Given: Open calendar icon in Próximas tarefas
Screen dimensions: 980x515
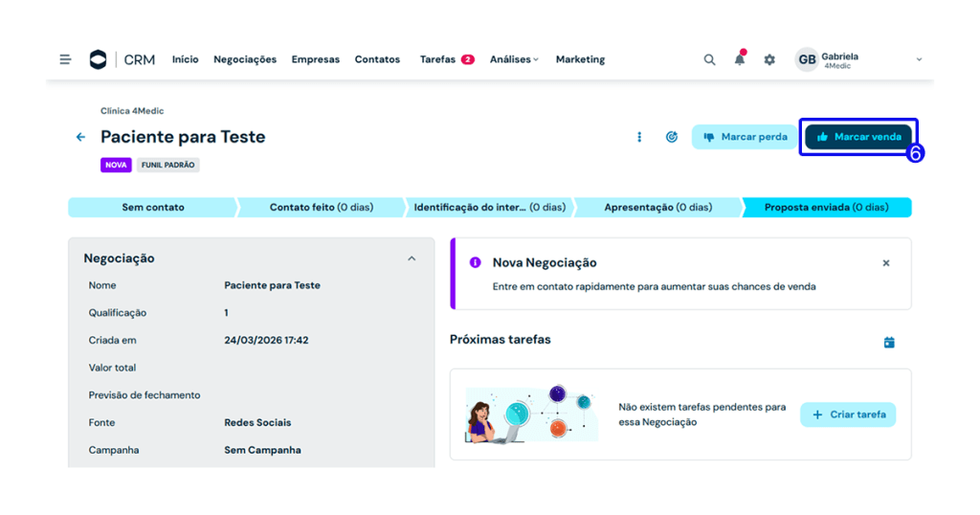Looking at the screenshot, I should [889, 343].
